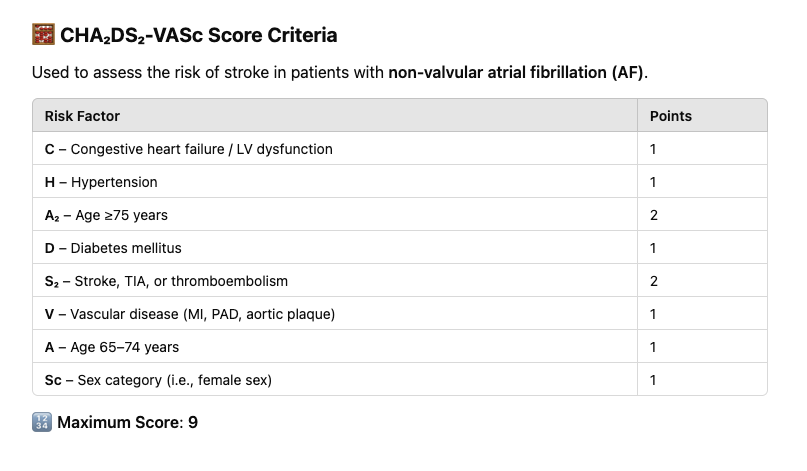
Task: Click the Congestive heart failure row
Action: pos(399,149)
